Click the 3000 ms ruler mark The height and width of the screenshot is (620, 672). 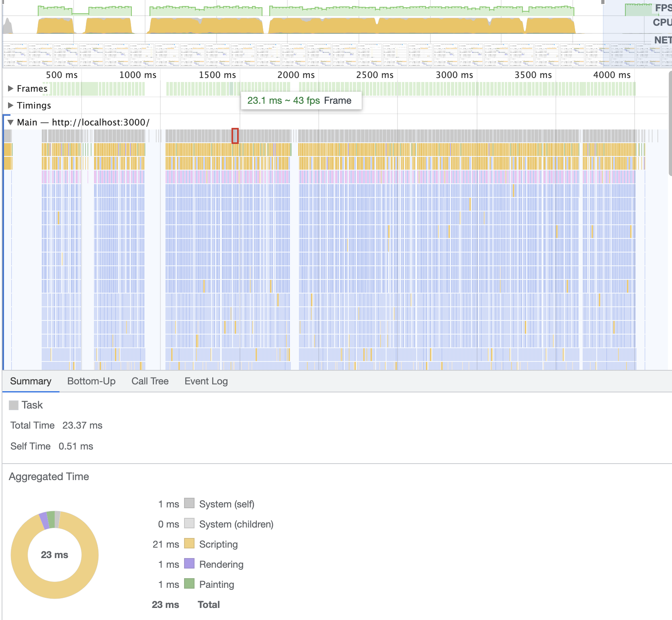click(x=454, y=75)
